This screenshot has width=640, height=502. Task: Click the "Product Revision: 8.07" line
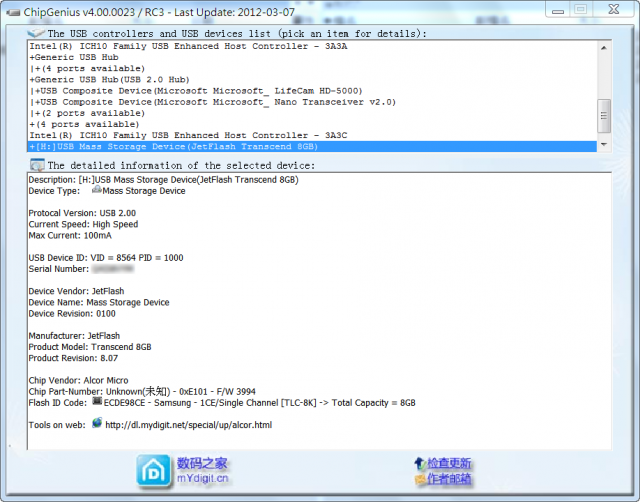point(73,358)
